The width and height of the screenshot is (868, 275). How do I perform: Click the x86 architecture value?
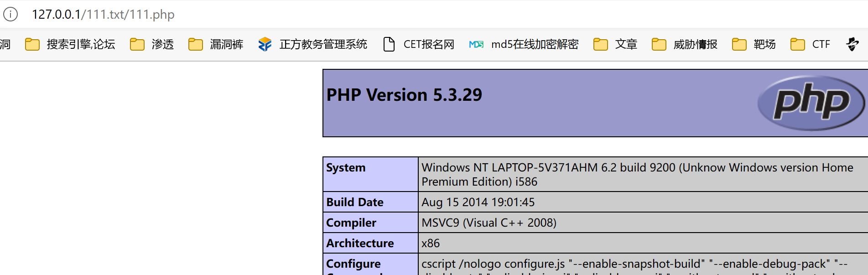click(431, 243)
